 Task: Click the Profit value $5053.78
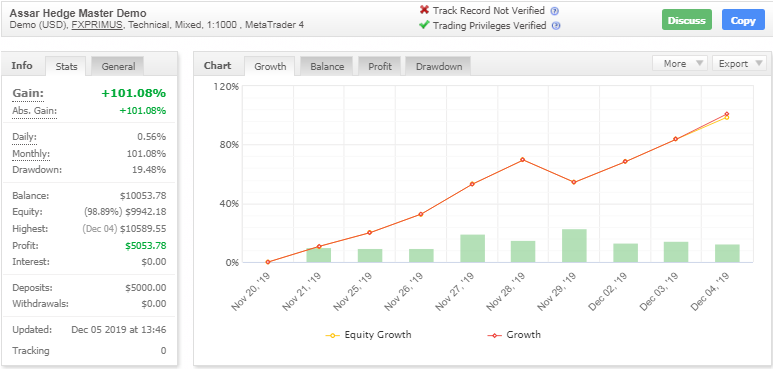pyautogui.click(x=145, y=245)
